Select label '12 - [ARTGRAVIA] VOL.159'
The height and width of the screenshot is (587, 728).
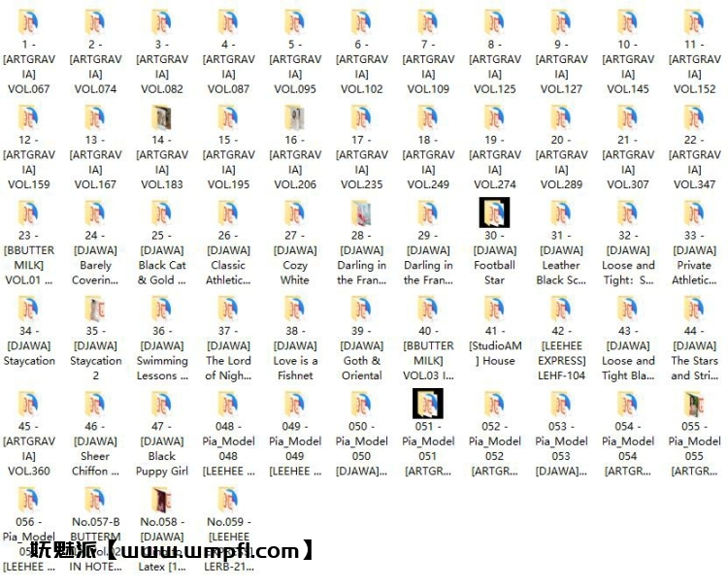click(x=29, y=162)
